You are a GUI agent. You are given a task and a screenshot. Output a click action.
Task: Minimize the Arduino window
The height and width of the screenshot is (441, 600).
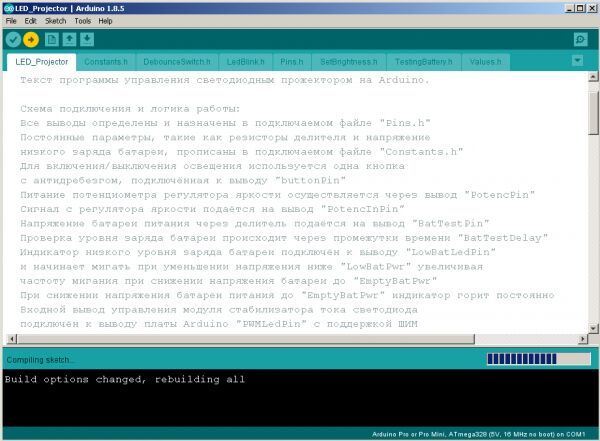[570, 8]
